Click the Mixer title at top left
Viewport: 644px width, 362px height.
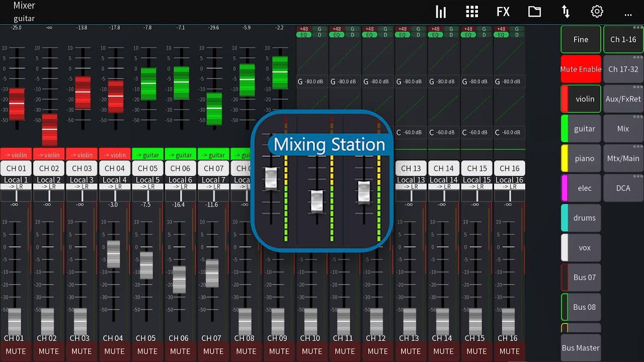click(x=24, y=6)
